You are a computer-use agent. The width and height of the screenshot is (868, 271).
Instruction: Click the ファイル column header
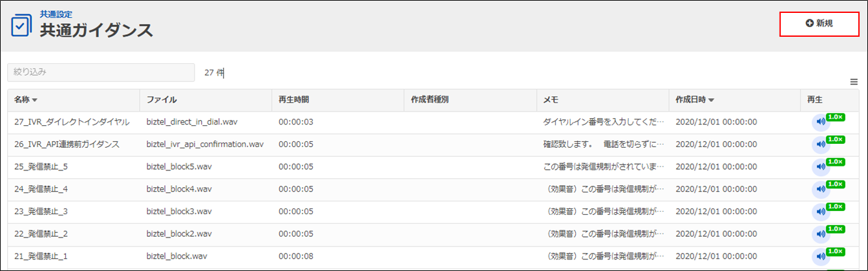pos(162,100)
